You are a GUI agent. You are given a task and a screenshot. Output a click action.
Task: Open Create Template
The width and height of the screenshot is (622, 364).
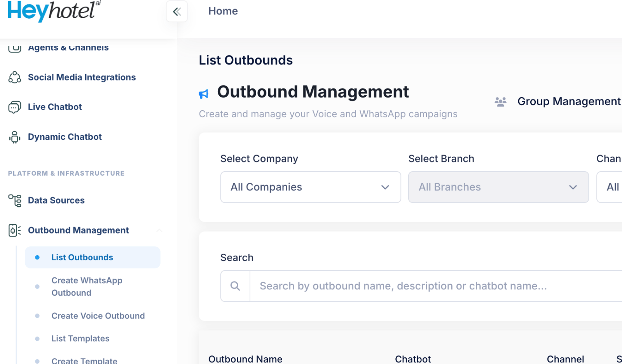tap(84, 361)
